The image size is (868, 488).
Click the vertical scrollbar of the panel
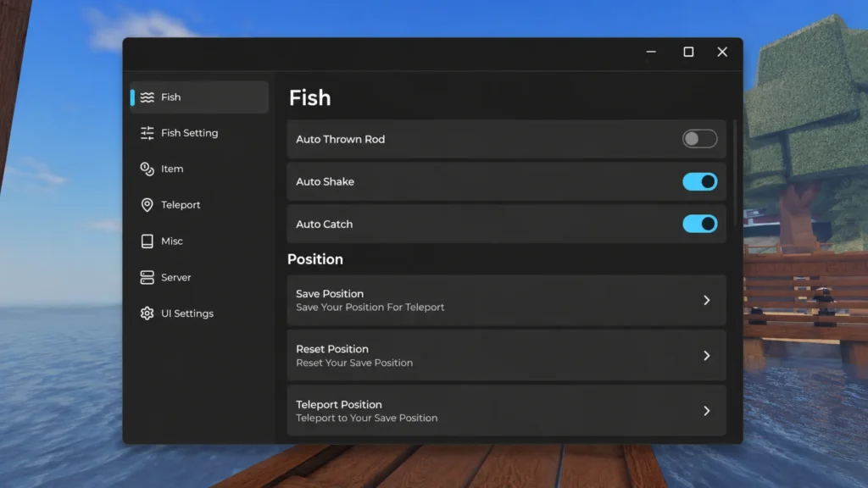click(735, 173)
